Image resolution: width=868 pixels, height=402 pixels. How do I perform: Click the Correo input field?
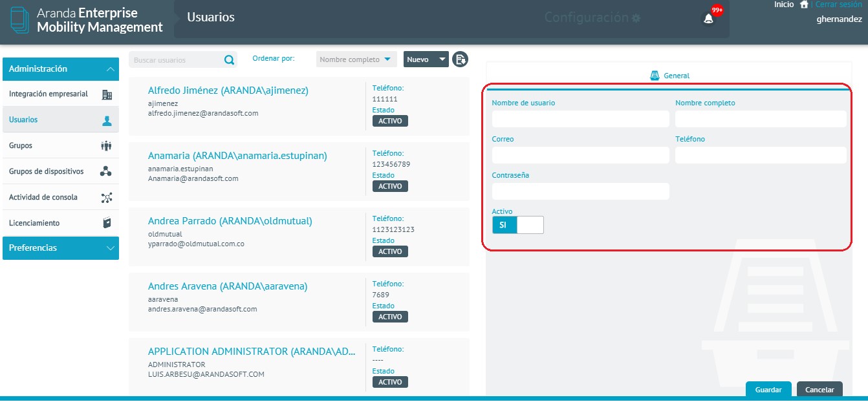(581, 155)
